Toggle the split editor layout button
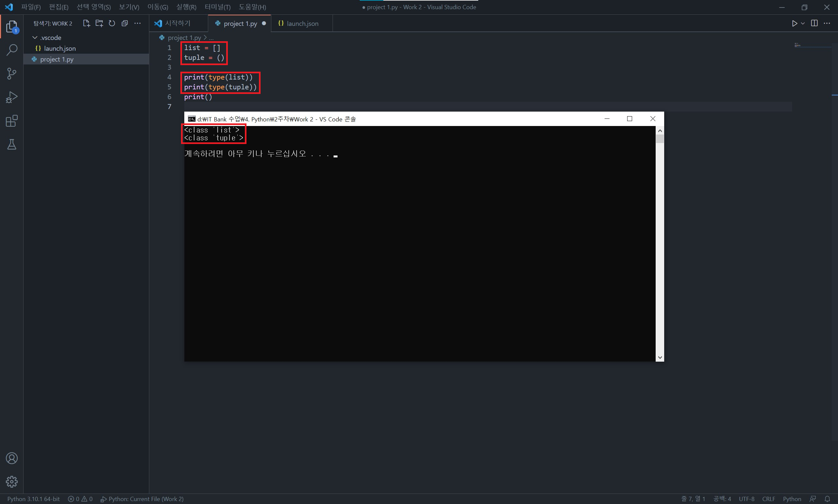Screen dimensions: 838x504 [814, 24]
